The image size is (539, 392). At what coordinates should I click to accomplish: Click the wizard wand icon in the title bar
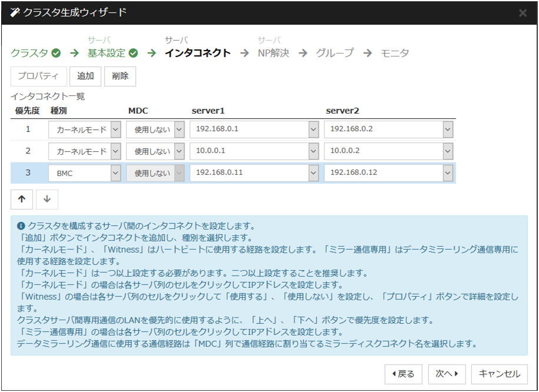pyautogui.click(x=15, y=12)
